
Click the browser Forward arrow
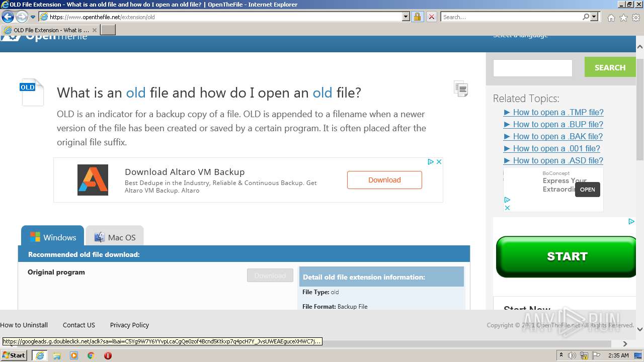tap(22, 17)
